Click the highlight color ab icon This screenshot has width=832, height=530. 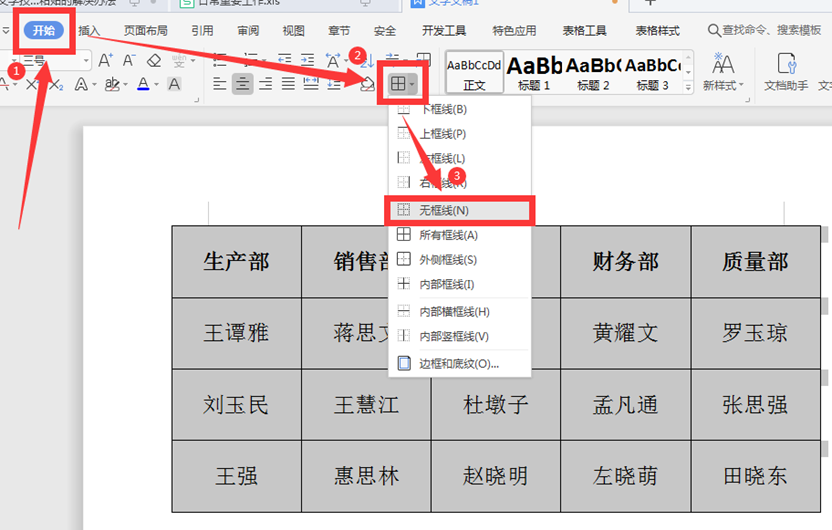pos(112,84)
